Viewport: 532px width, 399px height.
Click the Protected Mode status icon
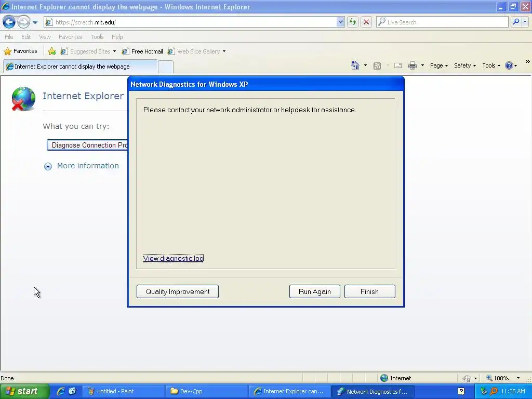point(467,378)
